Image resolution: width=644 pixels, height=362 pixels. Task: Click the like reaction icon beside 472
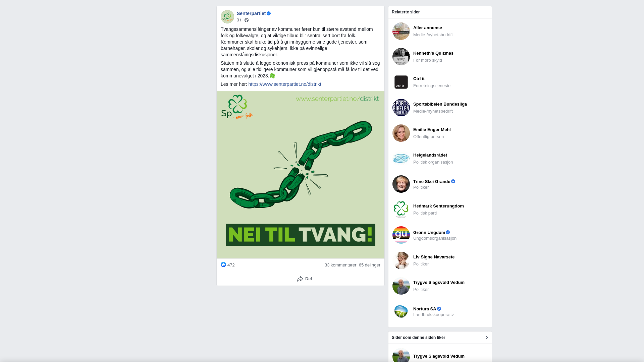pos(223,265)
